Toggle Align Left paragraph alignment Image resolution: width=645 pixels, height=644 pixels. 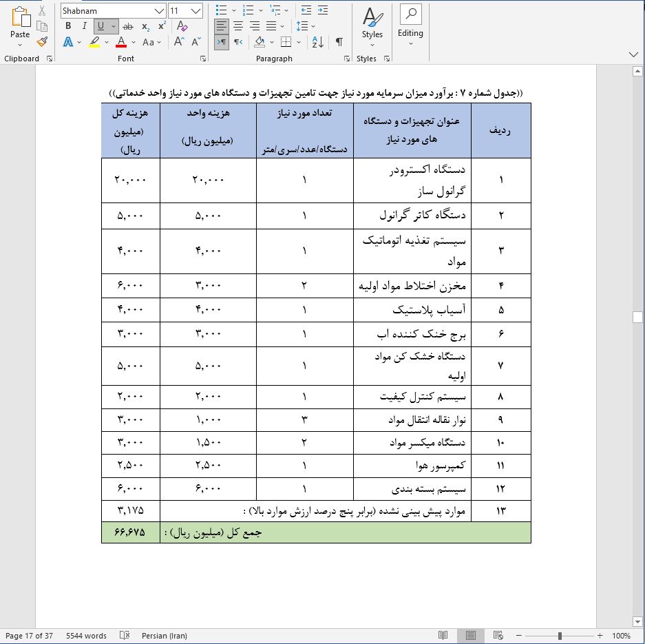(x=221, y=26)
